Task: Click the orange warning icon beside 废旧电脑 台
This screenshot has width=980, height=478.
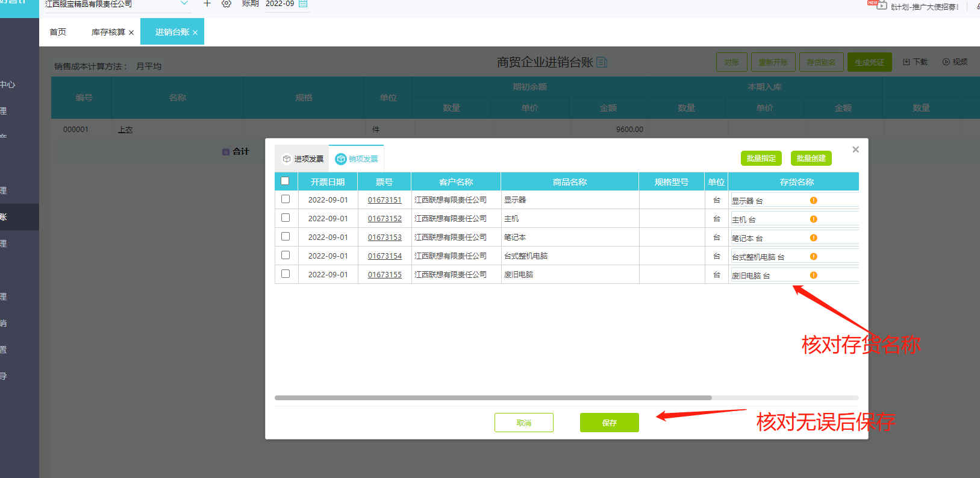Action: [x=813, y=275]
